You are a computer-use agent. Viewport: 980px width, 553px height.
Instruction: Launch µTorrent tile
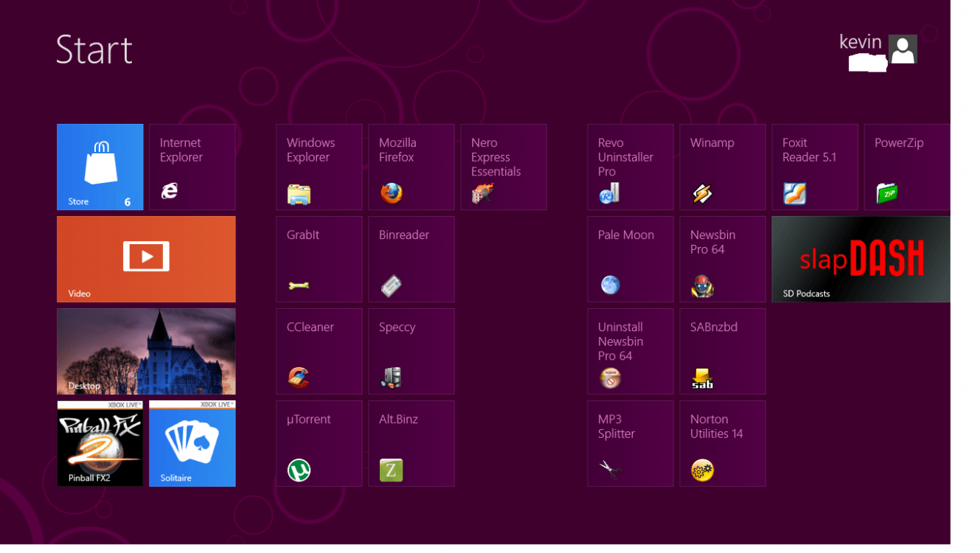[x=319, y=443]
